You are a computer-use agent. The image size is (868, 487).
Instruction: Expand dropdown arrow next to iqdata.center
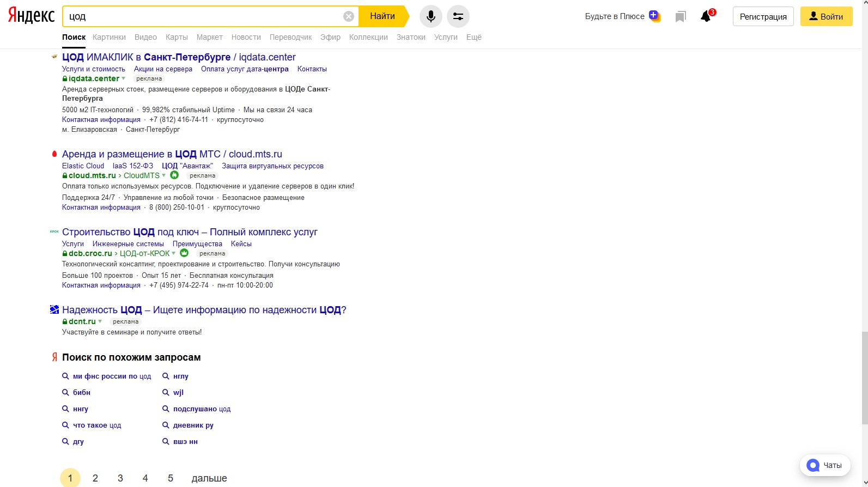click(x=124, y=78)
